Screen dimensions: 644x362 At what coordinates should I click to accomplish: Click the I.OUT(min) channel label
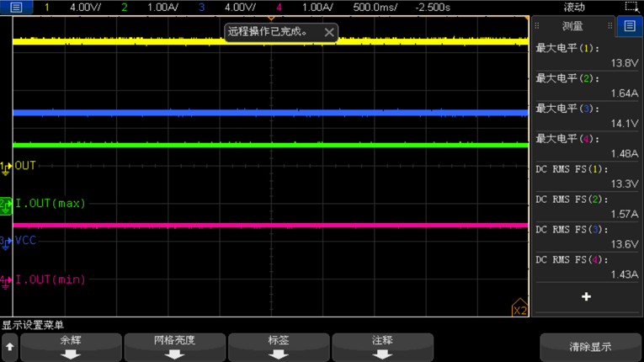point(51,279)
